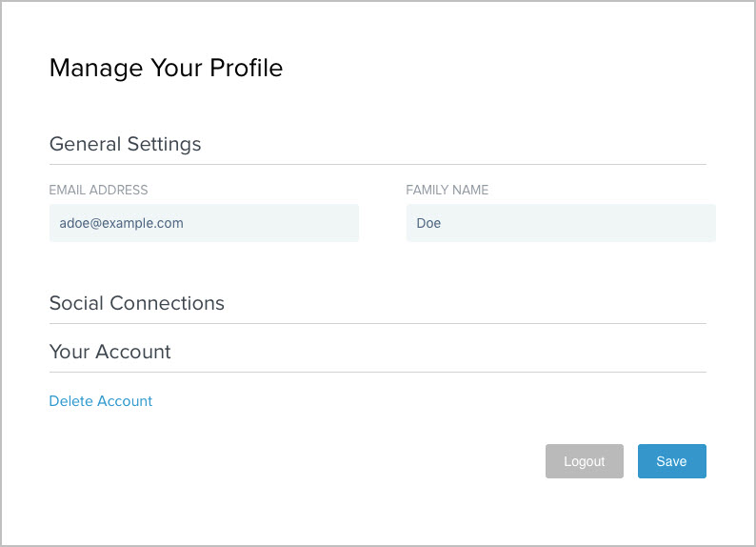Click the word Profile in page title
Screen dimensions: 756x547
pos(246,68)
